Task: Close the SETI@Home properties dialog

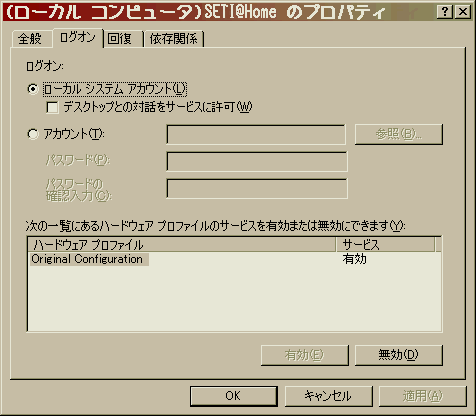Action: [463, 12]
